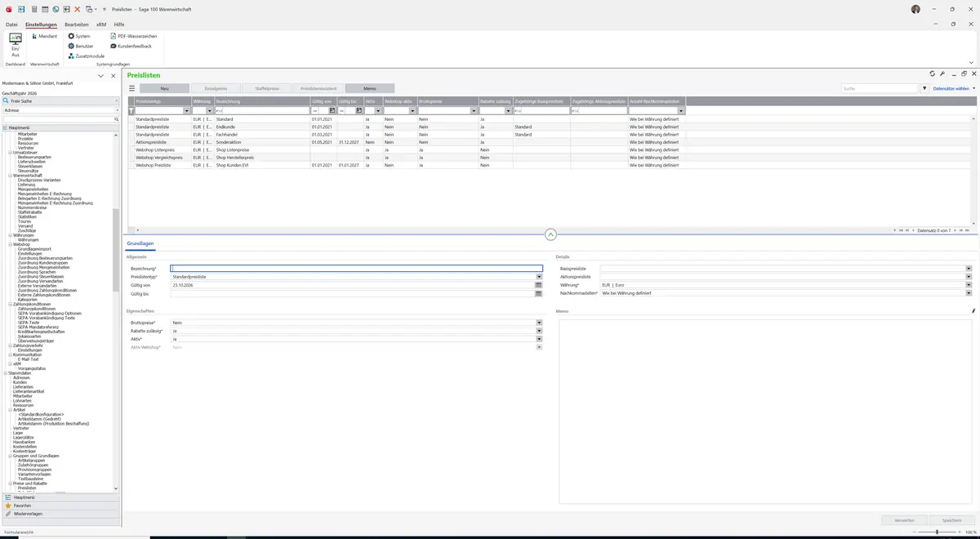Select the Sonderaktion row in the price list table
Screen dimensions: 980x539
(x=407, y=142)
